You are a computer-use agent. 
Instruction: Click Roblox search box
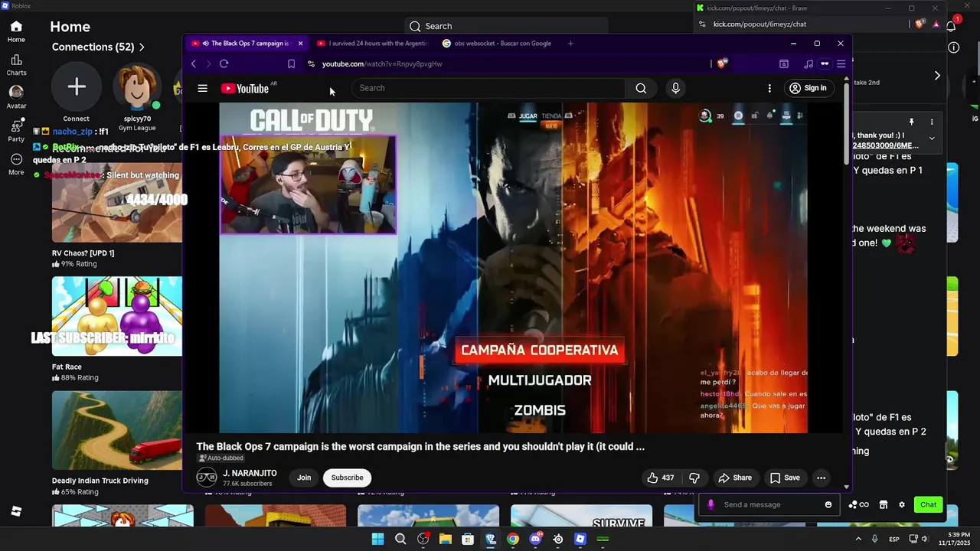pos(505,26)
